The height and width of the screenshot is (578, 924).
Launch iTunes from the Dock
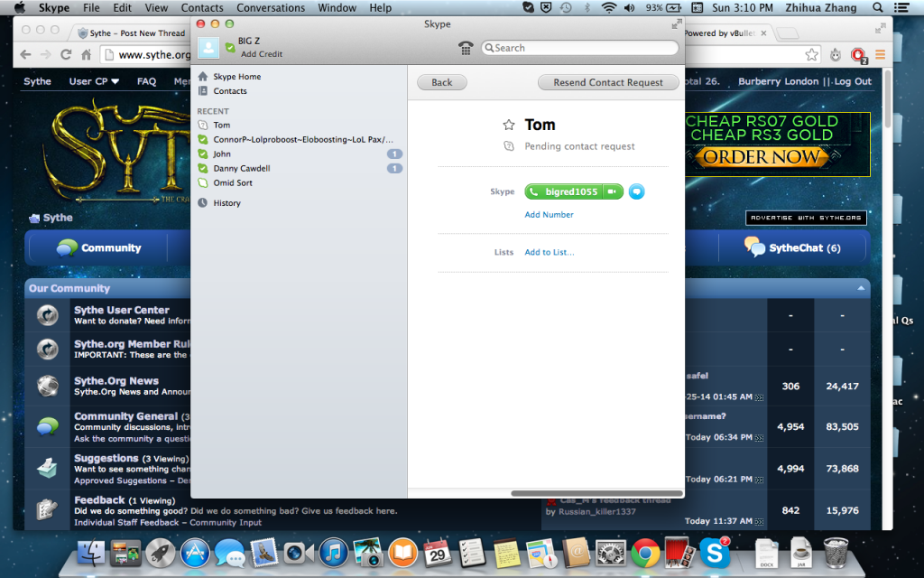334,554
